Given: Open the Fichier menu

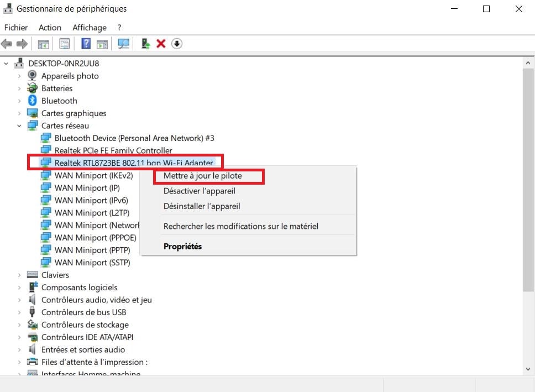Looking at the screenshot, I should tap(16, 27).
